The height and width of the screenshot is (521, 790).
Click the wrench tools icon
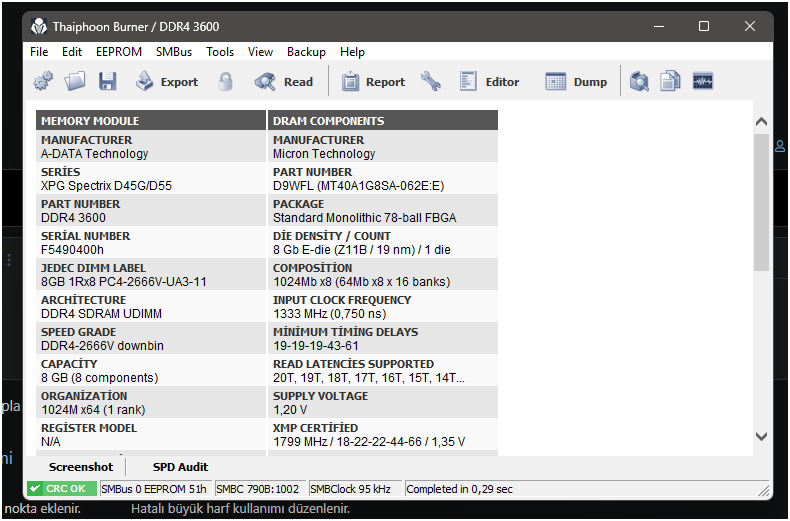(x=431, y=81)
